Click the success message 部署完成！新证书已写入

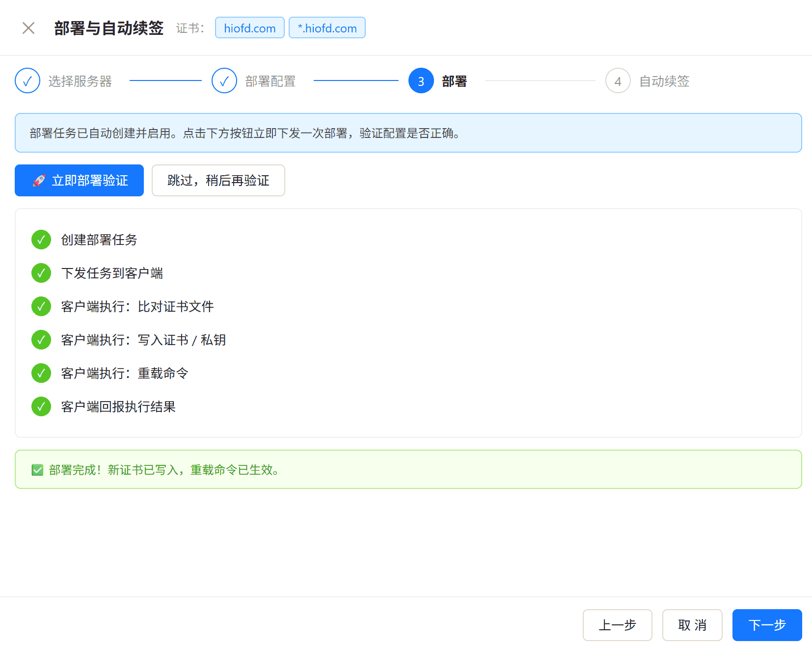164,470
